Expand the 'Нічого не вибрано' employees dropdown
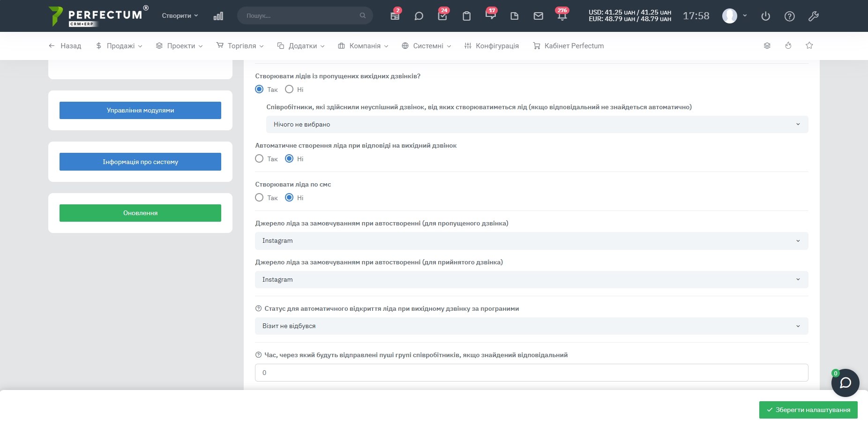 [537, 124]
